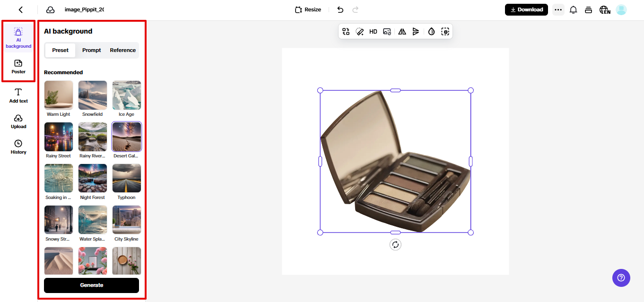Select the Warm Light background preset

(x=58, y=95)
